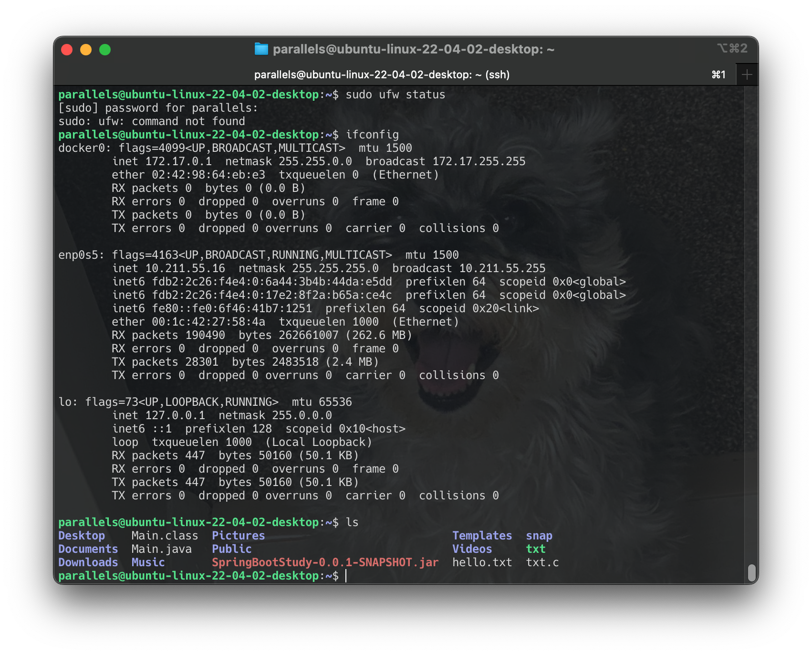Select the ssh tab labeled parallels@ubuntu
812x655 pixels.
(x=382, y=74)
